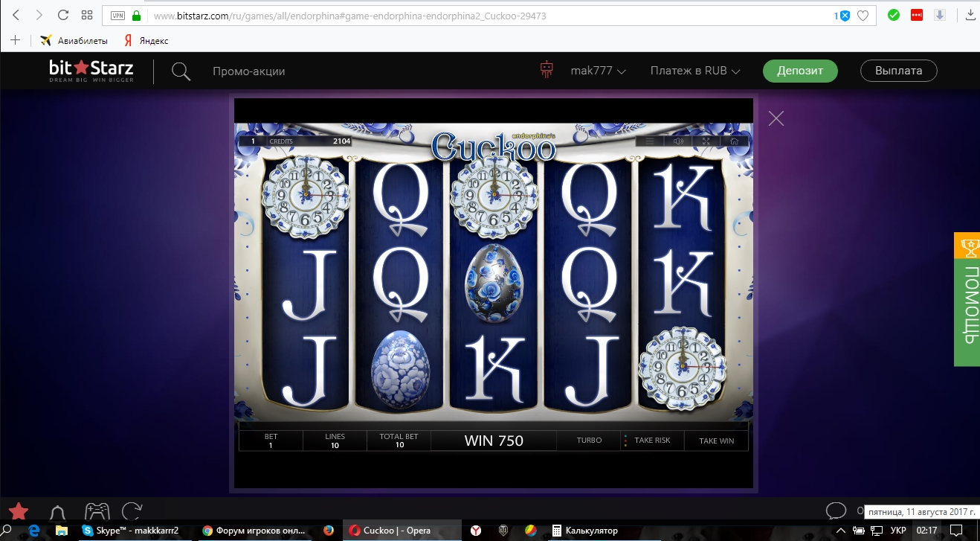This screenshot has width=980, height=541.
Task: Show hidden system tray icons
Action: 839,531
